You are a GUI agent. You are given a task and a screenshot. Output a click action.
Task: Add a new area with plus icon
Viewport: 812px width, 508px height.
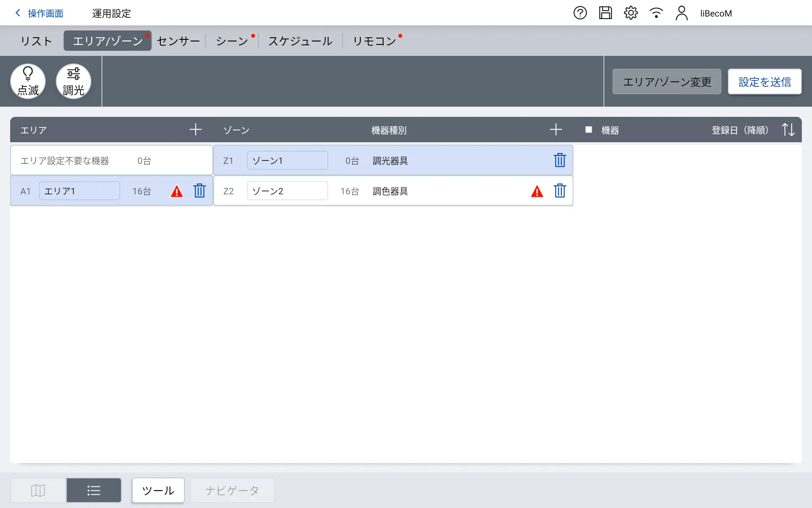coord(195,130)
